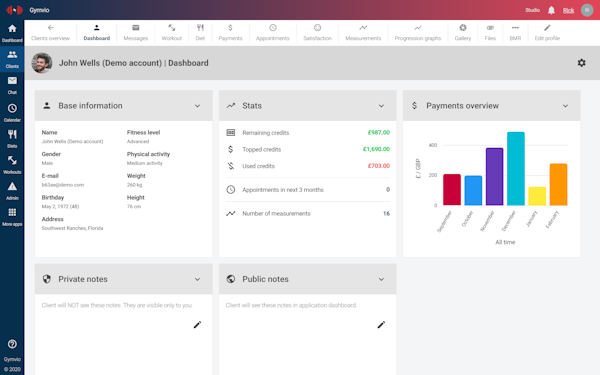
Task: Click the January yellow bar
Action: point(537,196)
